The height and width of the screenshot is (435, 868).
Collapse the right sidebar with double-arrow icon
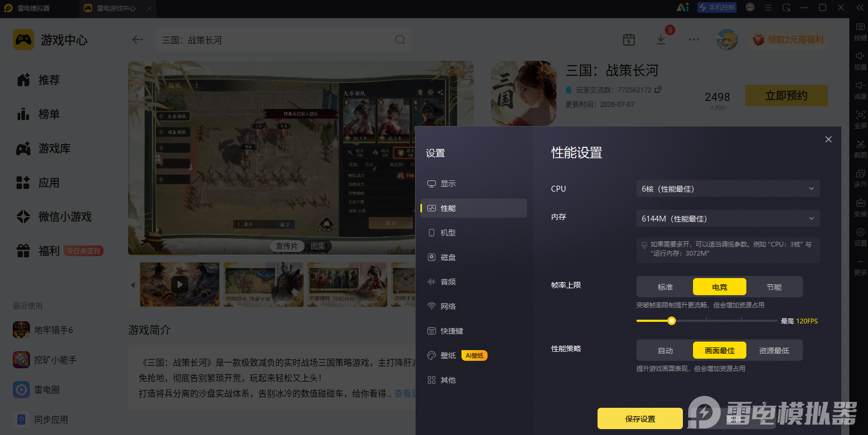pyautogui.click(x=860, y=7)
